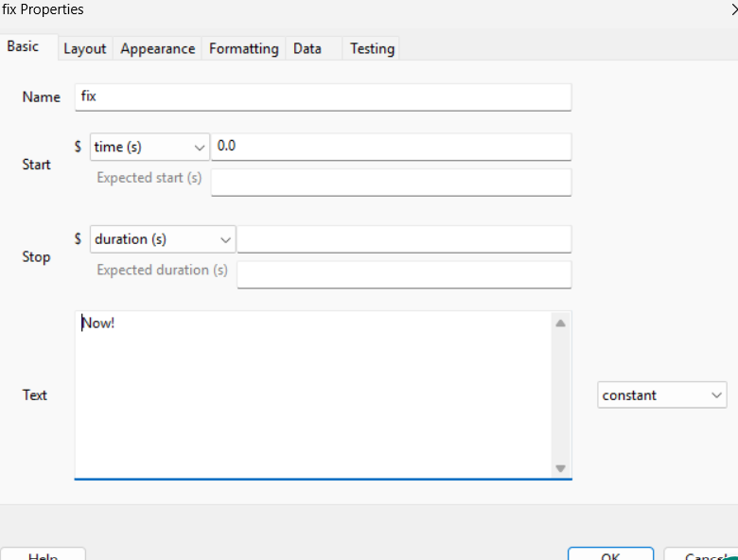Screen dimensions: 738x560
Task: Click the Text box scroll up arrow
Action: coord(560,324)
